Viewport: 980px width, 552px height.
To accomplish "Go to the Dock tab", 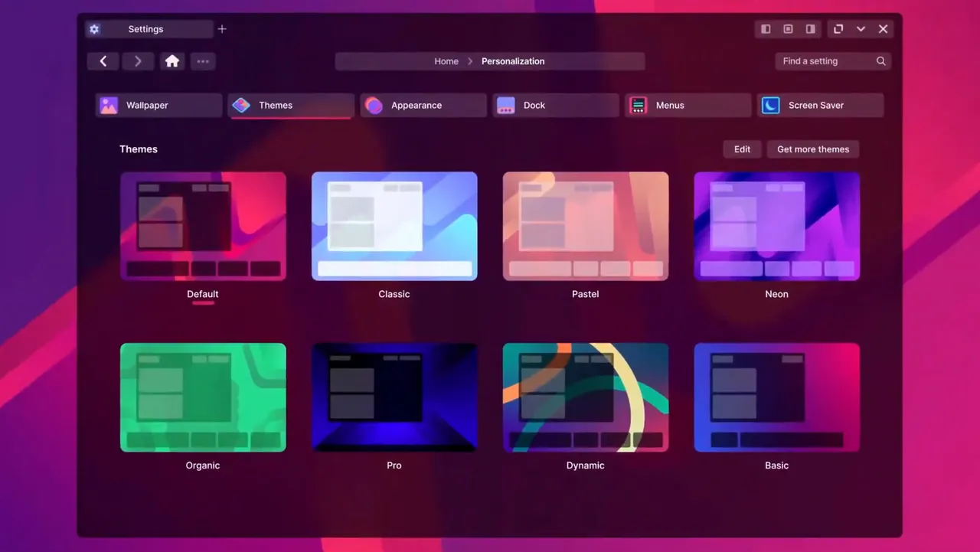I will click(x=556, y=106).
